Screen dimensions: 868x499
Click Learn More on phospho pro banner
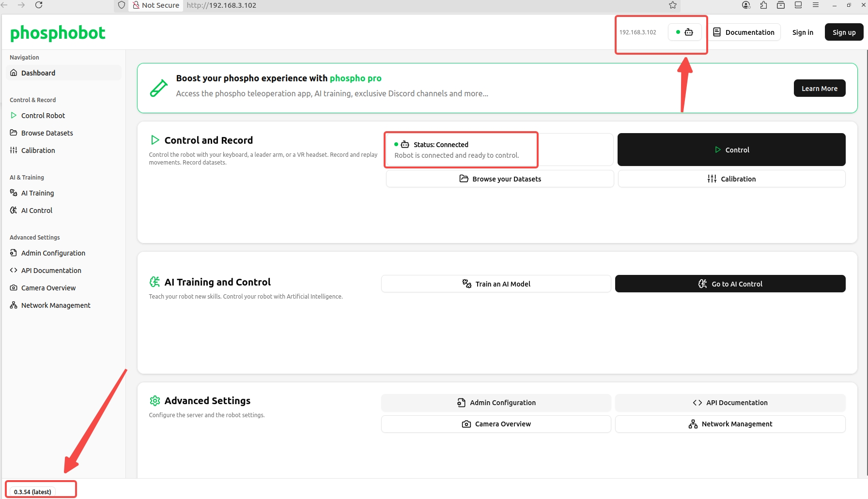click(820, 89)
